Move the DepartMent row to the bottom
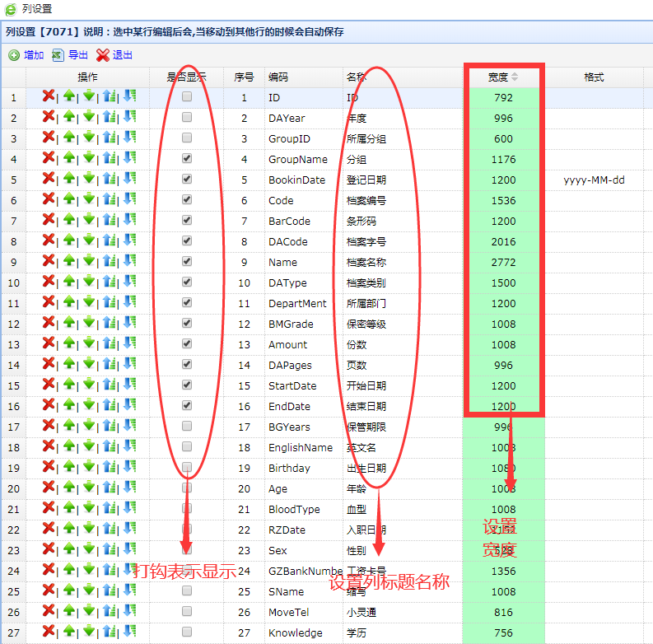 (x=130, y=303)
